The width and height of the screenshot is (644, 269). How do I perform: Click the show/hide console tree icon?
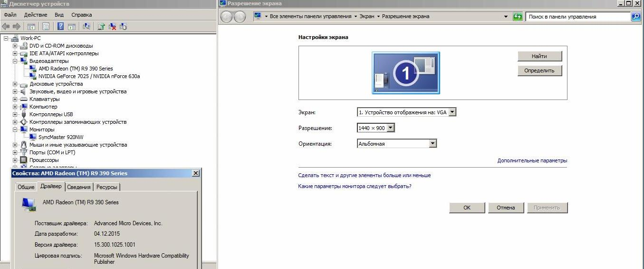31,27
